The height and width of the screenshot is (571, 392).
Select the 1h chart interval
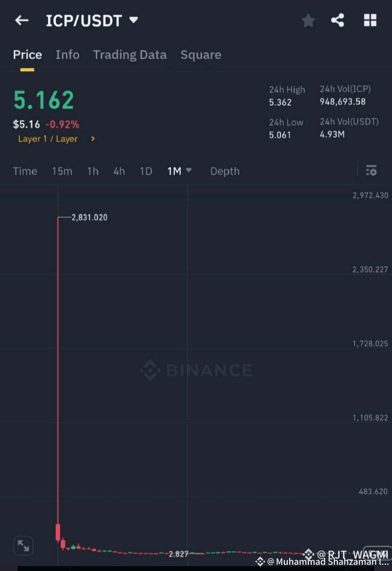coord(93,171)
